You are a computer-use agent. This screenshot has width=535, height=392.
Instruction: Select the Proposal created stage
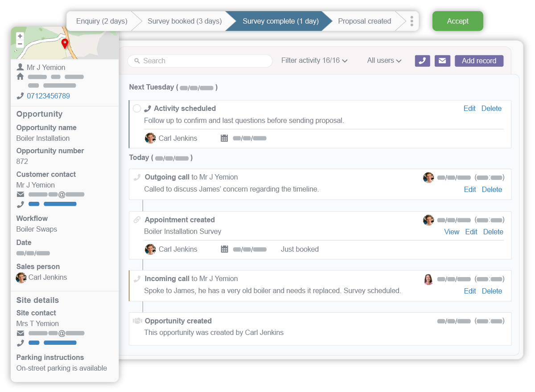365,20
